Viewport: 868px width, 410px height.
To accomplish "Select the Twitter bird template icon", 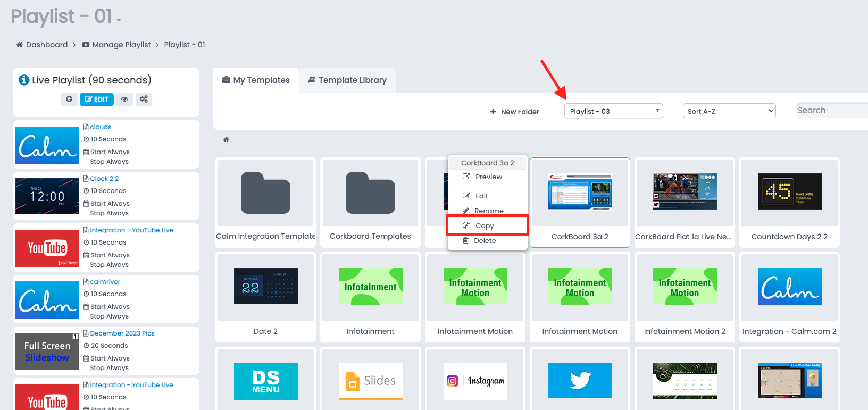I will pos(580,381).
